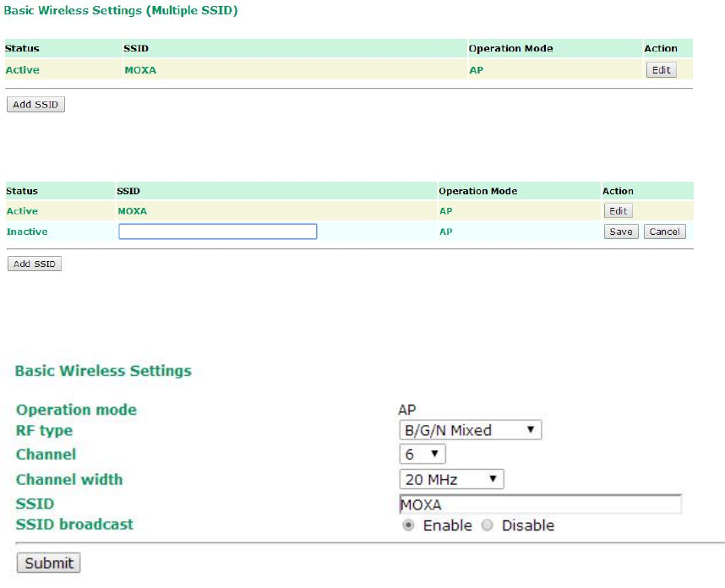Click the Active status in the first table
This screenshot has height=588, width=725.
click(x=22, y=70)
